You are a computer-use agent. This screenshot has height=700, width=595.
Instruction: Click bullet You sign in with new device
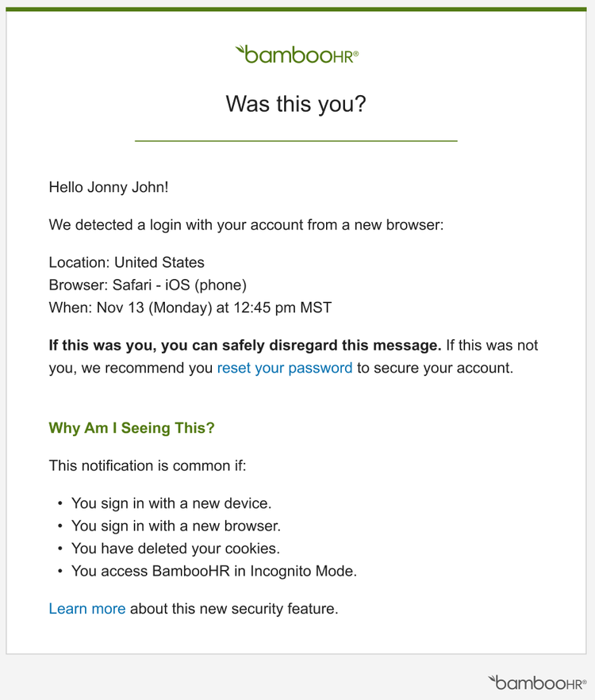click(171, 503)
